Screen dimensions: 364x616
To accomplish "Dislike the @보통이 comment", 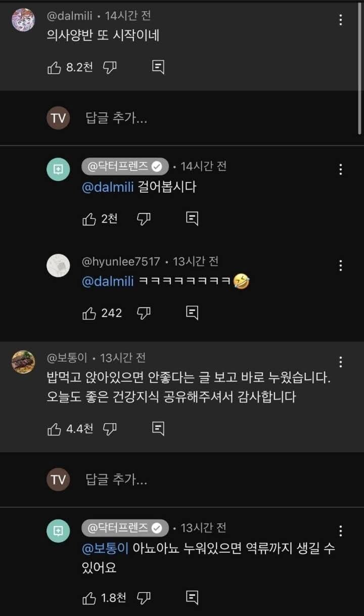I will click(110, 429).
